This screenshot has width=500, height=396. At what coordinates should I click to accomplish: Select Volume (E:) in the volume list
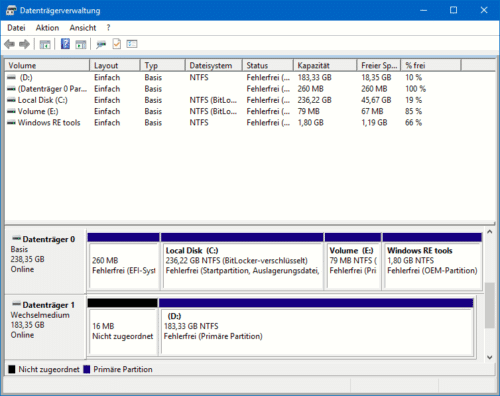click(x=38, y=111)
